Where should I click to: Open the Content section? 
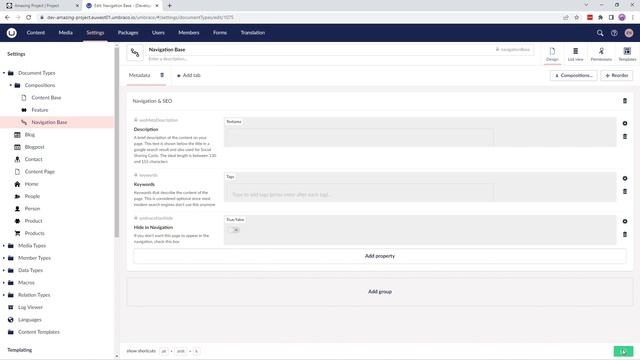click(36, 33)
